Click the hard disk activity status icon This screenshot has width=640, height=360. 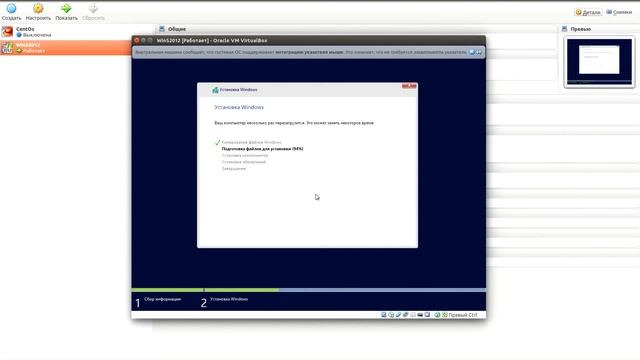pyautogui.click(x=384, y=315)
